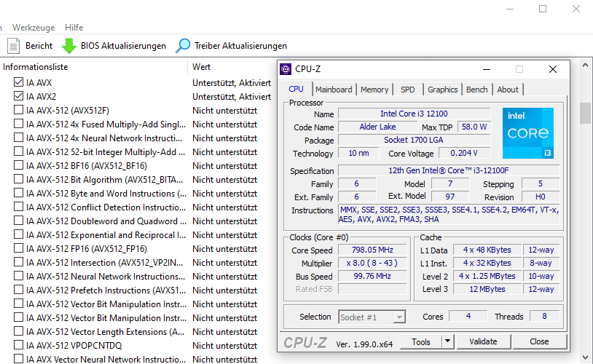Click the Core Speed value 798.05 MHz

[372, 250]
